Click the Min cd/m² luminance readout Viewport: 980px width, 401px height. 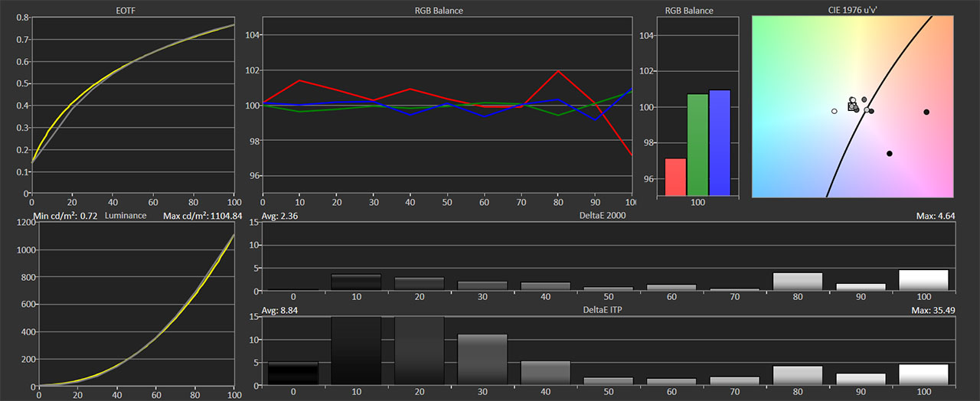tap(65, 217)
